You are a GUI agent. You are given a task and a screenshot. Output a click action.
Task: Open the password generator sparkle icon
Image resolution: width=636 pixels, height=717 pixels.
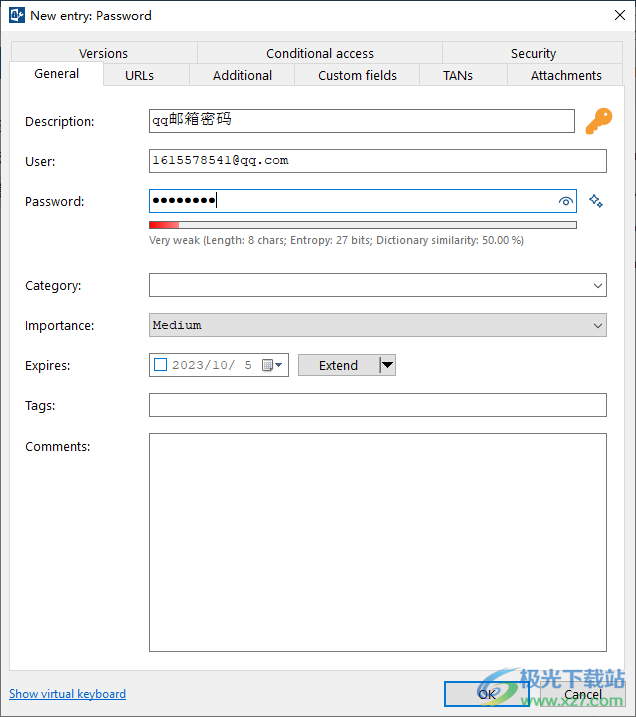(x=596, y=201)
